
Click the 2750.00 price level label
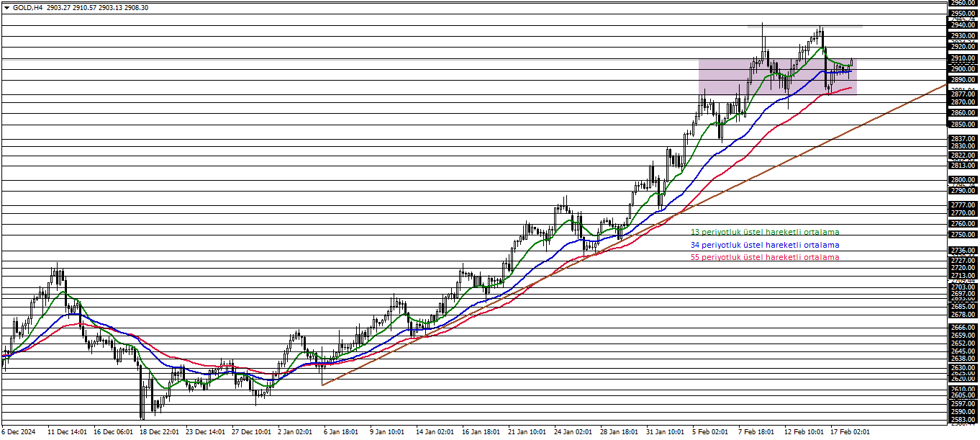963,235
